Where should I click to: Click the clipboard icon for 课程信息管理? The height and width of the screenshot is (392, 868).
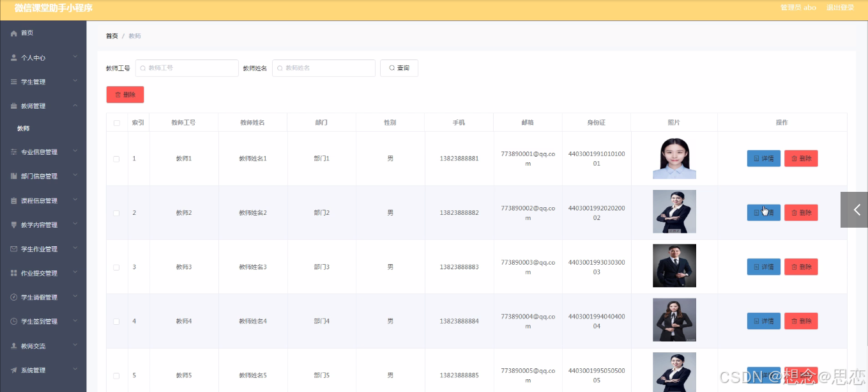pyautogui.click(x=13, y=201)
